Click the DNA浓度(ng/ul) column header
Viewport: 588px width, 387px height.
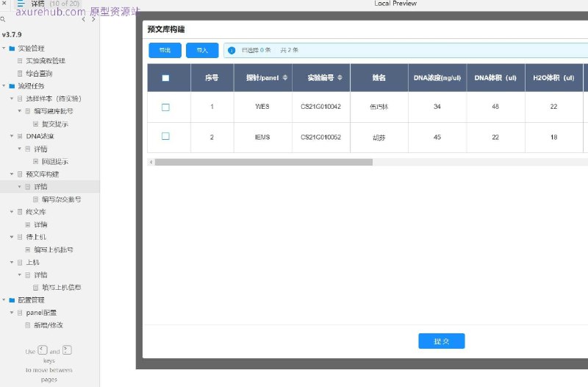click(437, 78)
